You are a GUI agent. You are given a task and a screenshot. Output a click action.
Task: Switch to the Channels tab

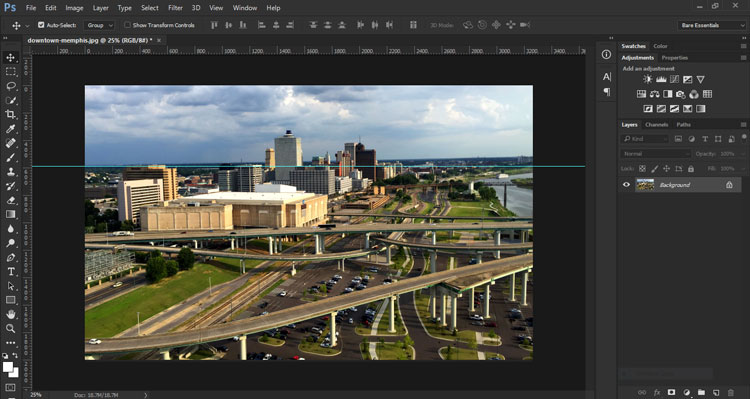pyautogui.click(x=656, y=125)
